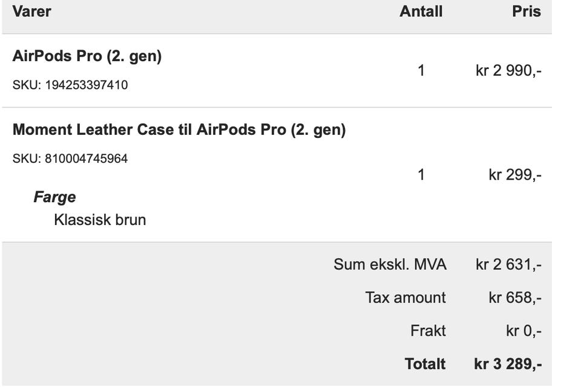Click the kr 299,- price
Viewport: 581px width, 392px height.
(x=515, y=175)
